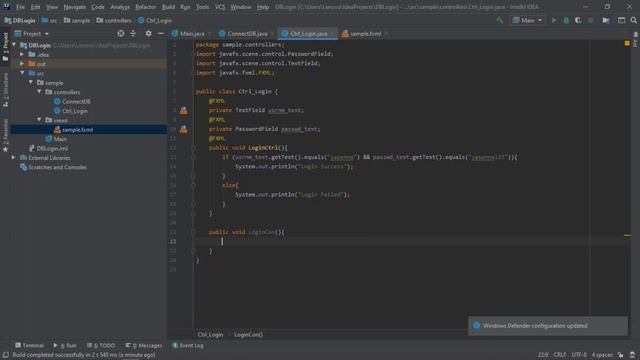Expand the .idea folder
640x360 pixels.
tap(22, 54)
